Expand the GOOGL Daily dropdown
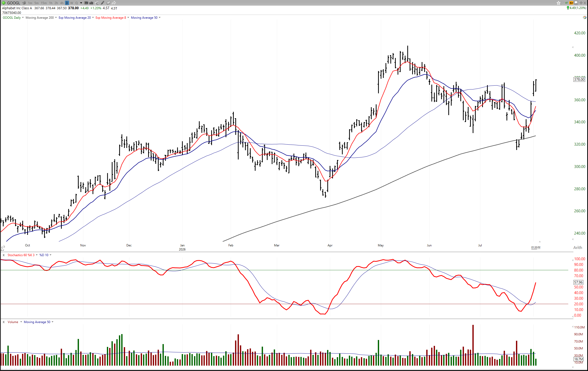 coord(23,18)
